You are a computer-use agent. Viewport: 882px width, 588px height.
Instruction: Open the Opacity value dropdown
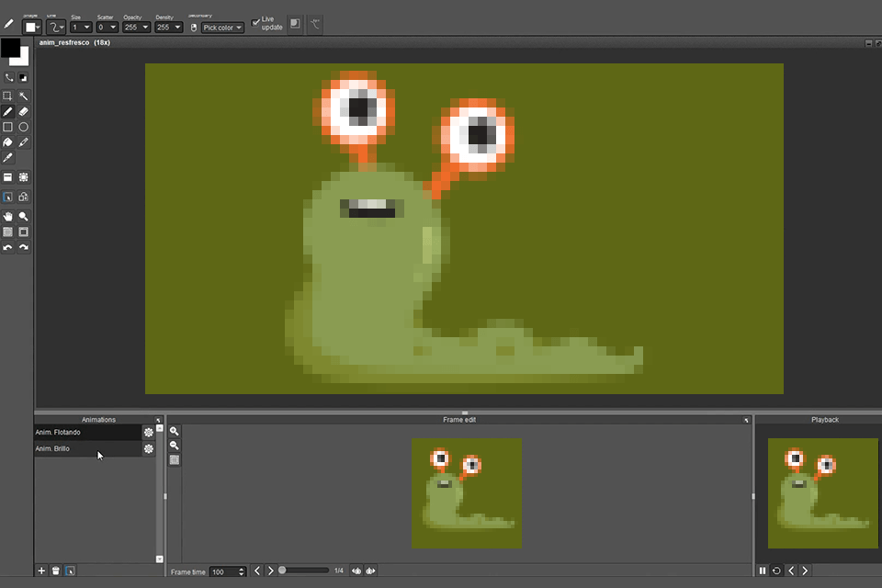click(136, 28)
